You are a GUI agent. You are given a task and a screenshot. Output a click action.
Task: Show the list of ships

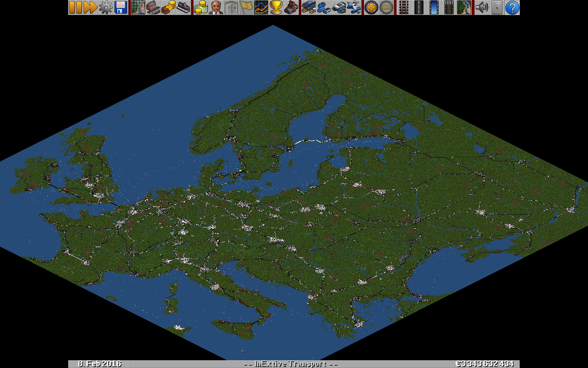coord(339,7)
